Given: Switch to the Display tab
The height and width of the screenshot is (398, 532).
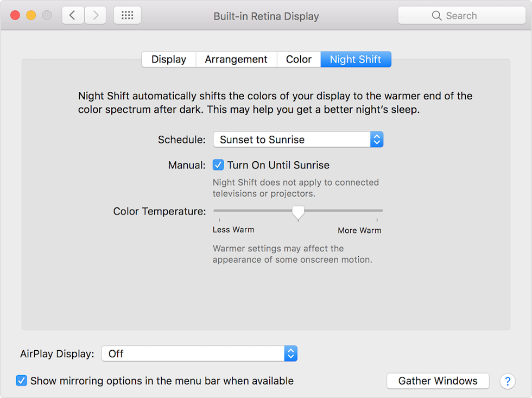Looking at the screenshot, I should [x=169, y=59].
